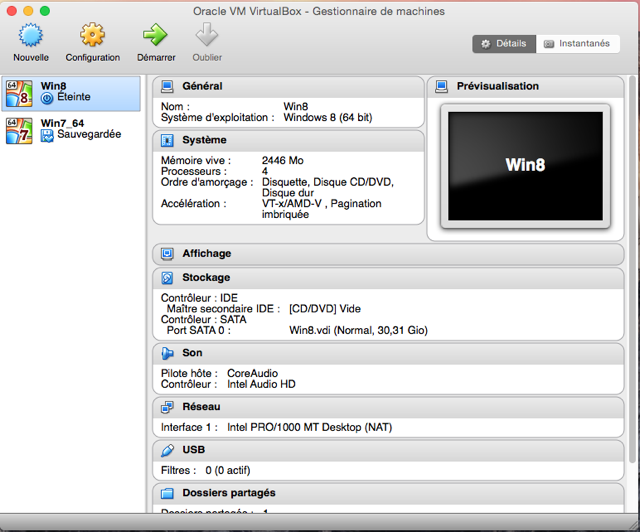
Task: Click the Système section chip icon
Action: coord(167,140)
